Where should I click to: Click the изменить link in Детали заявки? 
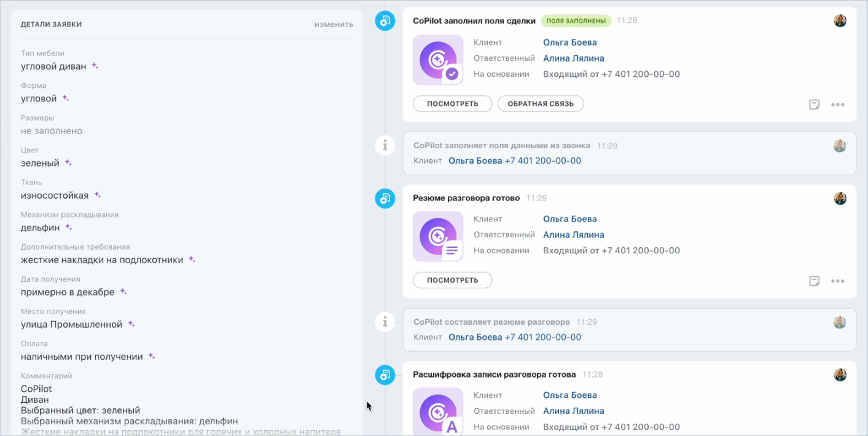point(334,25)
